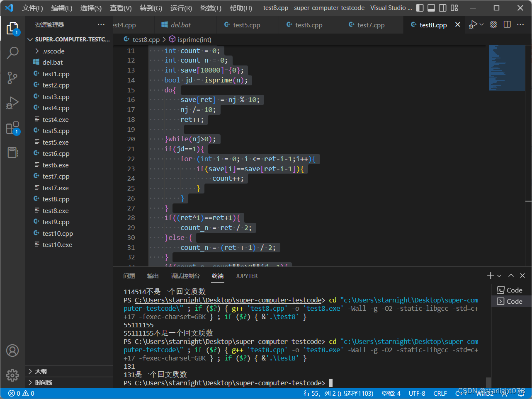
Task: Toggle the secondary sidebar layout icon
Action: tap(443, 8)
